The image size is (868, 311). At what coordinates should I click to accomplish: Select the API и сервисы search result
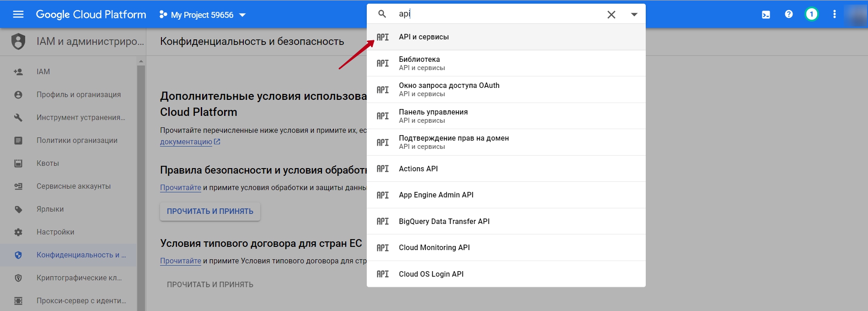[506, 37]
